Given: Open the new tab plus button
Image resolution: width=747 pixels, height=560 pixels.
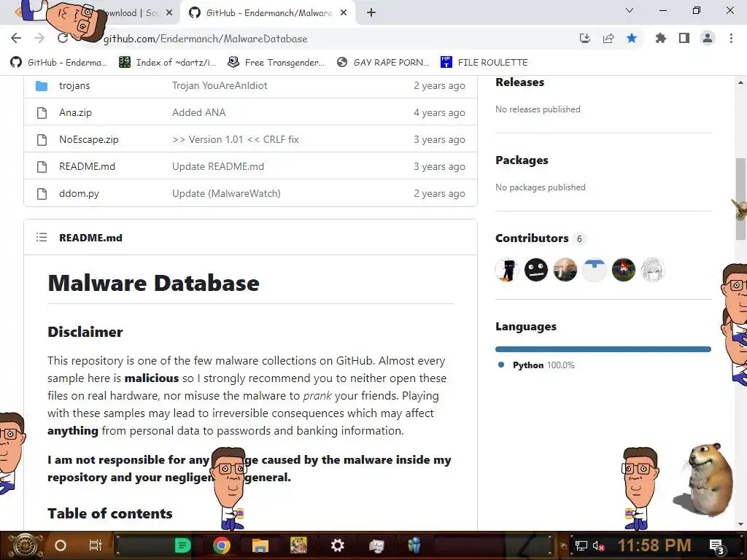Looking at the screenshot, I should (371, 13).
